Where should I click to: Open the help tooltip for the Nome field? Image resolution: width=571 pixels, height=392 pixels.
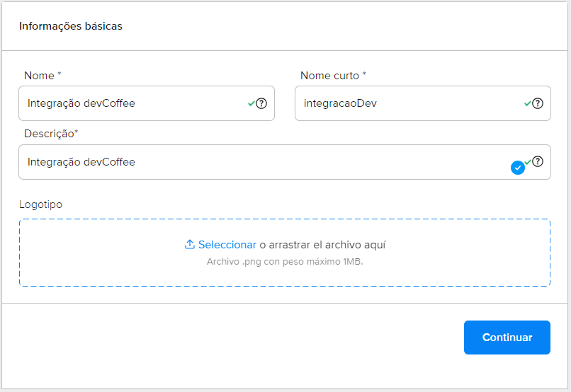(x=261, y=103)
